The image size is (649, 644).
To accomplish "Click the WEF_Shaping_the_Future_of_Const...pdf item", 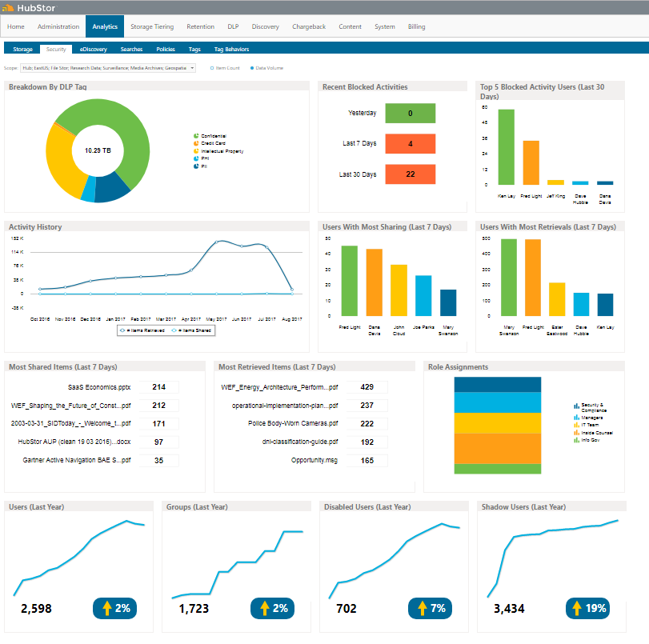I will 70,406.
